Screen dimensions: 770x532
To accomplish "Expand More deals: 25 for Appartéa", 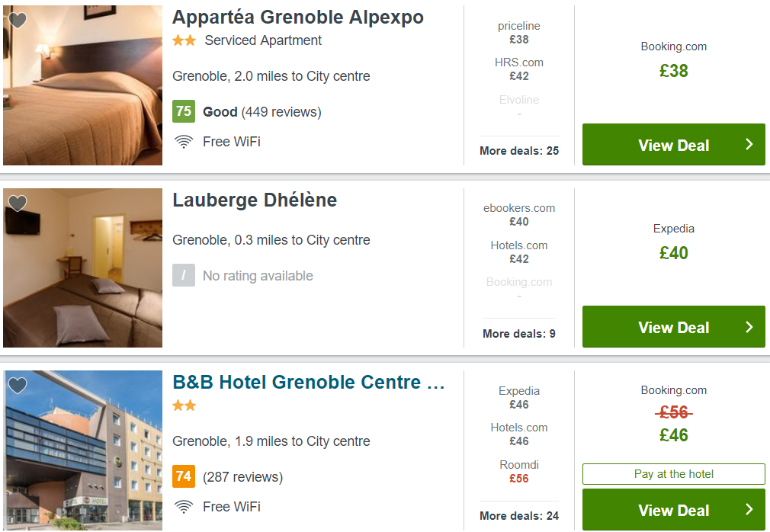I will pos(519,151).
